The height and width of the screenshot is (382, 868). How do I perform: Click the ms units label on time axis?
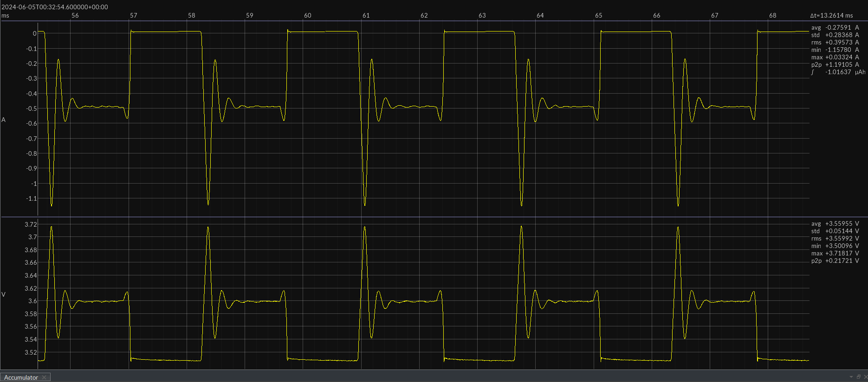tap(5, 15)
